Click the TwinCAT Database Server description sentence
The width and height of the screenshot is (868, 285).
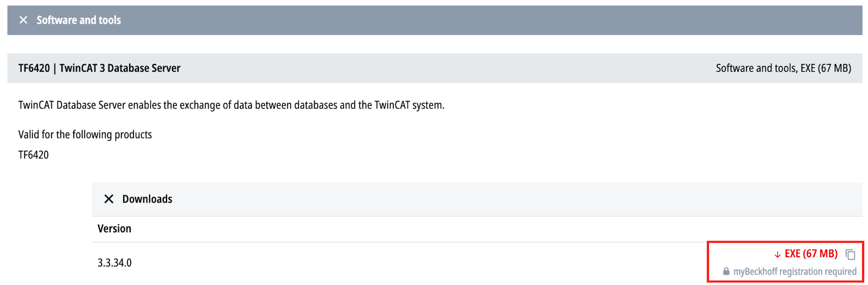point(231,105)
